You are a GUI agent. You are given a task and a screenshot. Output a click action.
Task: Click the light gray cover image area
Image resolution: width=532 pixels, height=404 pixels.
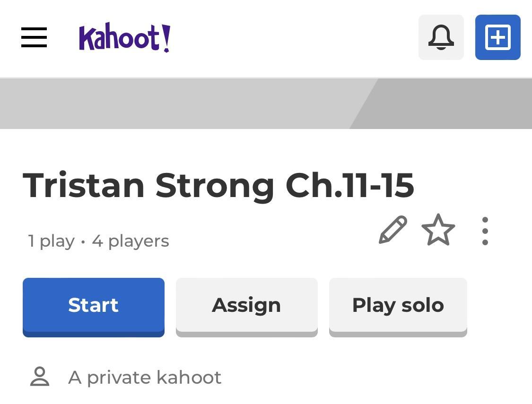click(x=175, y=103)
